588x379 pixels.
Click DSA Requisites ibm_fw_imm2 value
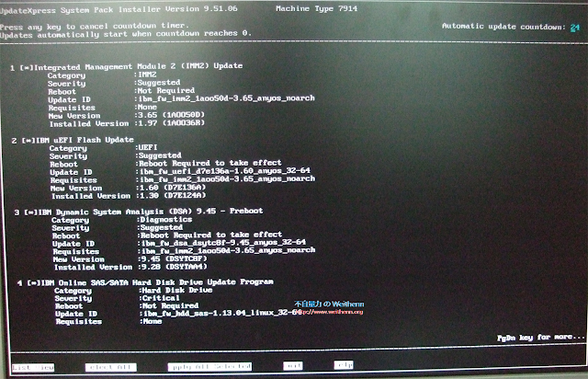[x=228, y=250]
